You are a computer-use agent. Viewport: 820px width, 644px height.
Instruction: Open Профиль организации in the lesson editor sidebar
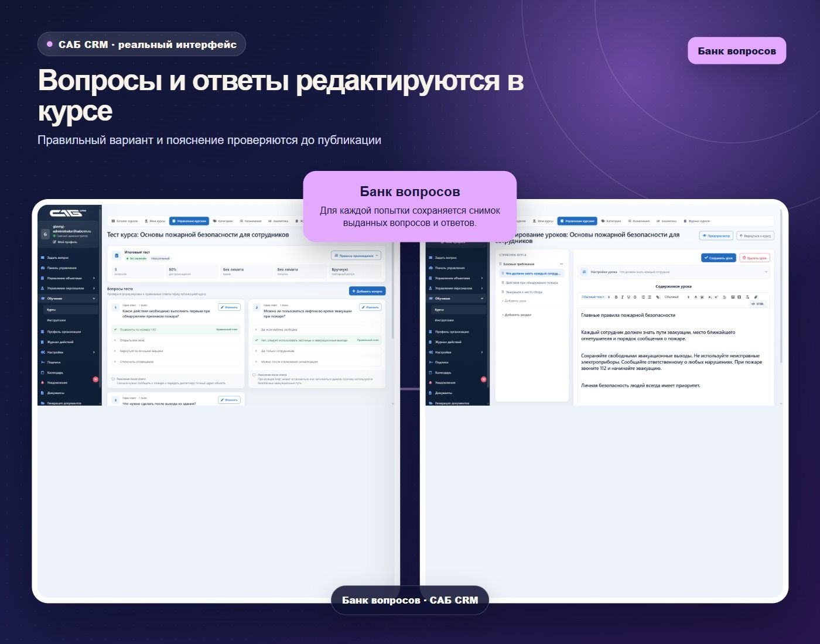[456, 331]
